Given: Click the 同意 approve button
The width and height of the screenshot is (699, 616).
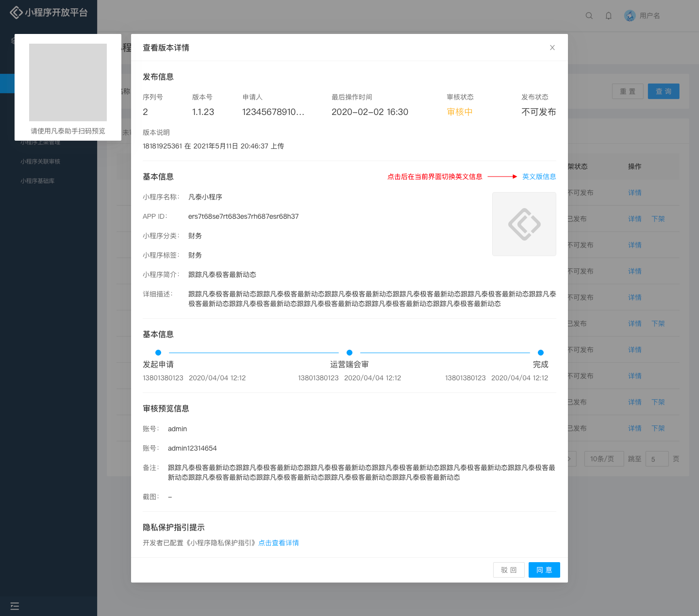Looking at the screenshot, I should [544, 570].
